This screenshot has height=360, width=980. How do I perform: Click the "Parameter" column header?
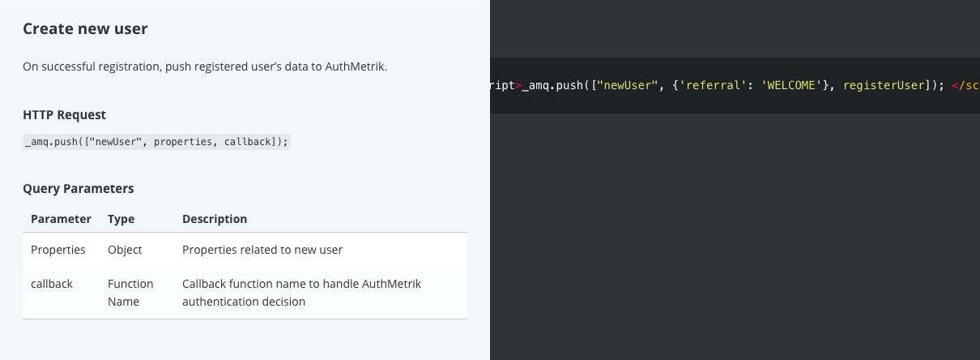[x=61, y=219]
